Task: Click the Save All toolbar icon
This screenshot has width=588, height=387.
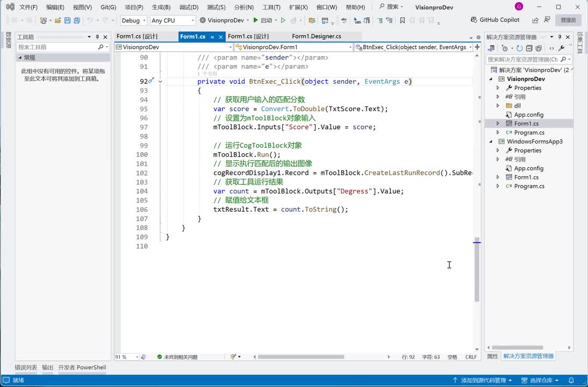Action: click(77, 20)
